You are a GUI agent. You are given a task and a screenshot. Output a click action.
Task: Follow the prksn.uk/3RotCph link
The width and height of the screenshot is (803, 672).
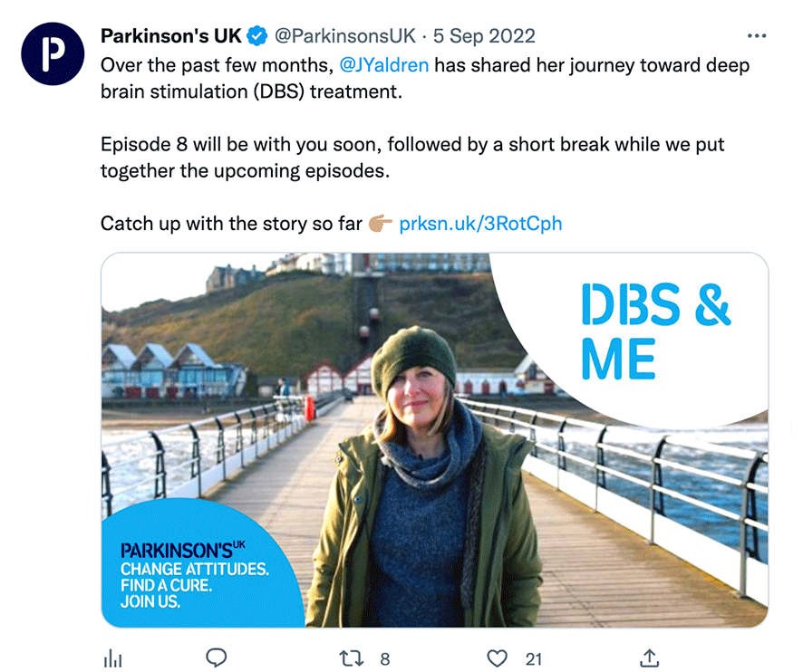480,223
